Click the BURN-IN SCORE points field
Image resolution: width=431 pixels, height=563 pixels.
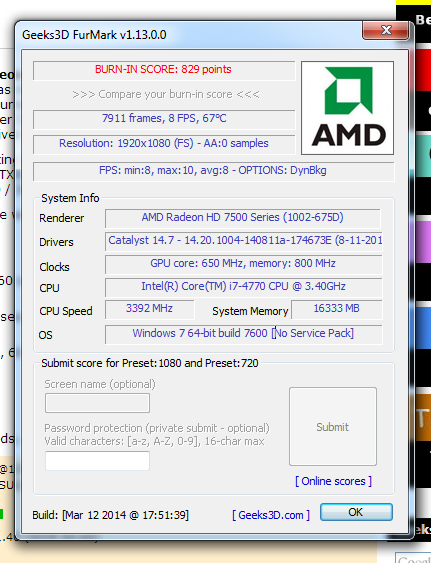pos(164,70)
